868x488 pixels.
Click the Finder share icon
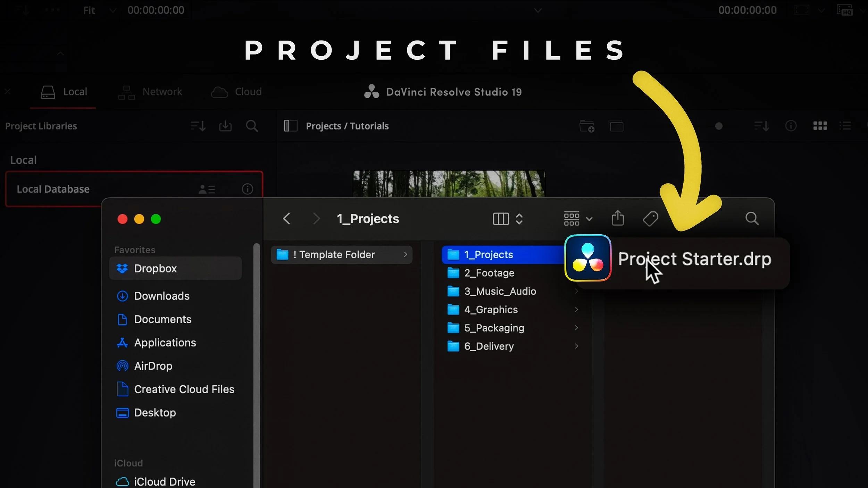[x=618, y=219]
